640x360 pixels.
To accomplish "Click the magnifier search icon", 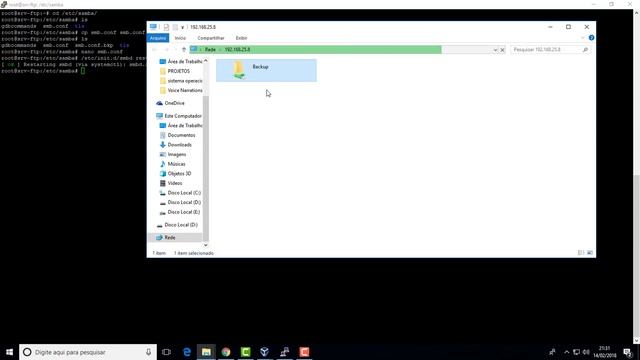I will (585, 49).
